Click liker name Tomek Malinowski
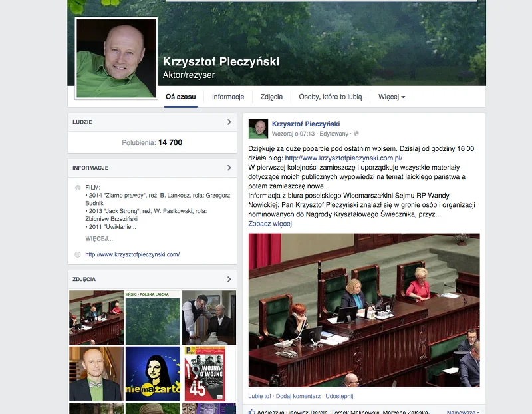 coord(355,412)
